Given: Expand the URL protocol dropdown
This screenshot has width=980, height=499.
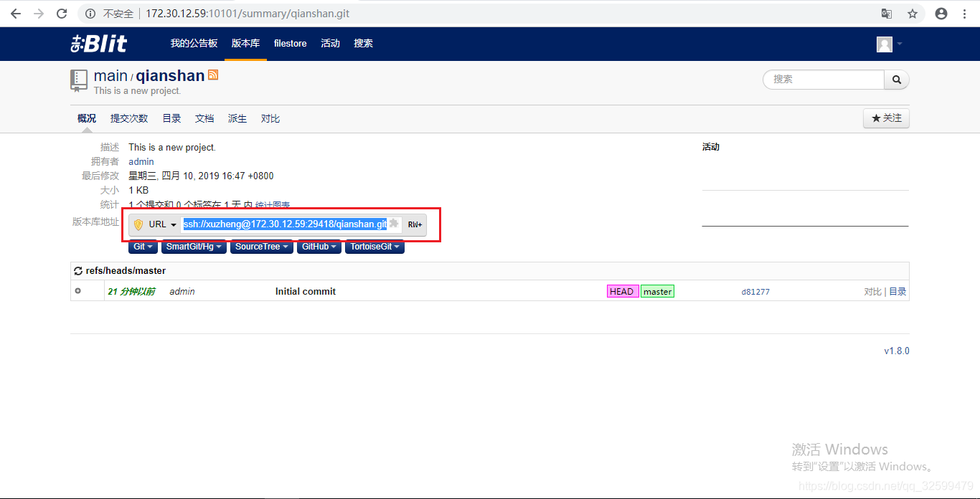Looking at the screenshot, I should pos(163,224).
